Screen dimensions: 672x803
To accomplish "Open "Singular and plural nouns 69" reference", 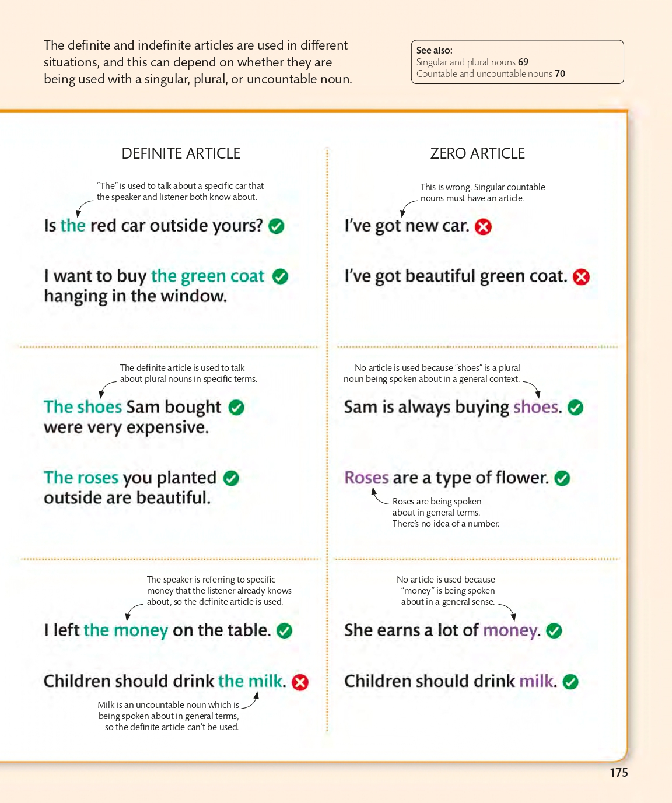I will click(x=472, y=62).
